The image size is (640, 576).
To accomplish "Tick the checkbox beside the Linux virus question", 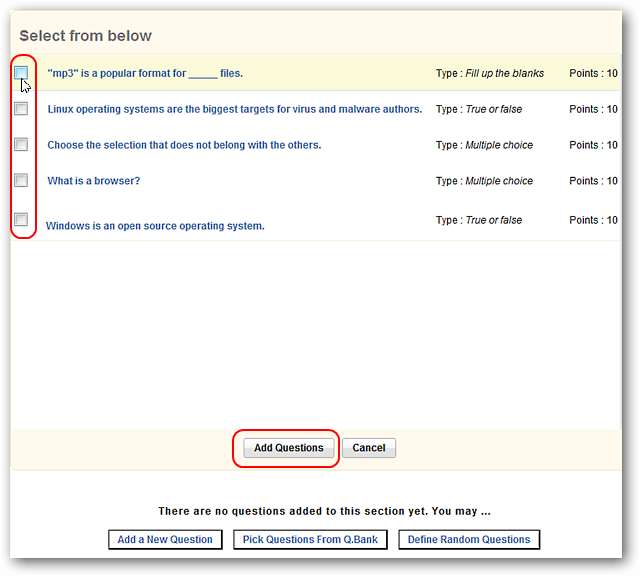I will coord(21,109).
